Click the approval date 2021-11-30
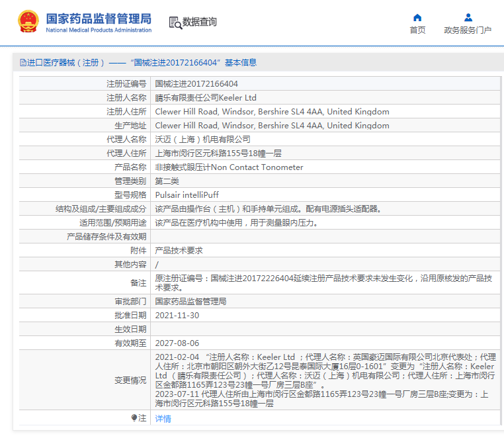Viewport: 504px width, 436px height. 177,316
